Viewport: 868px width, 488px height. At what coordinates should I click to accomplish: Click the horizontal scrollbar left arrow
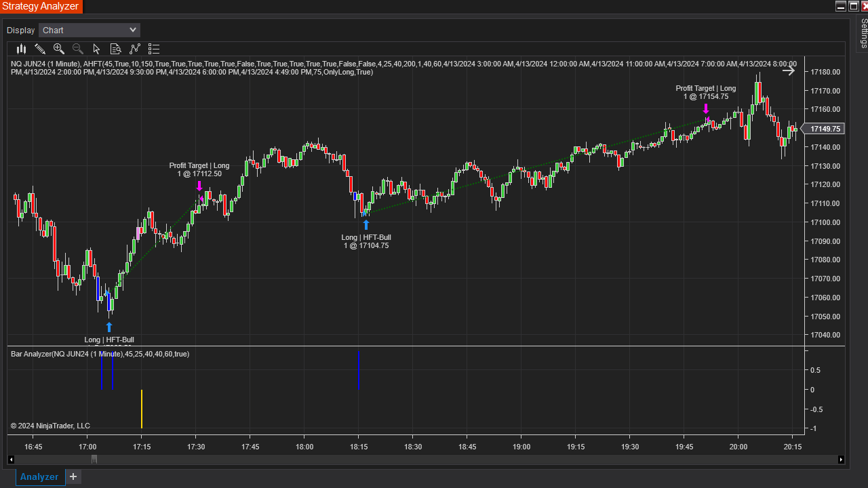click(11, 460)
